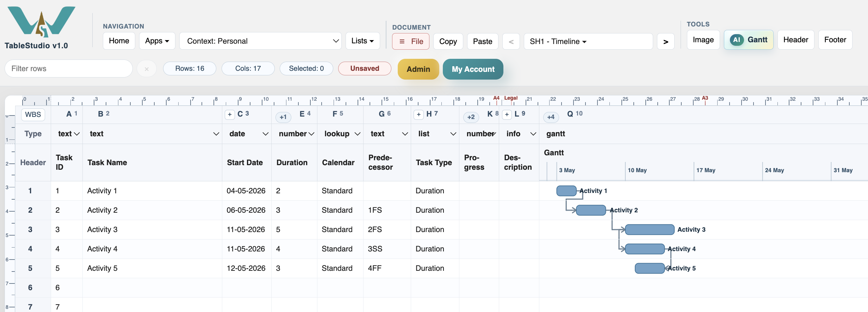
Task: Open the Apps dropdown menu
Action: click(157, 41)
